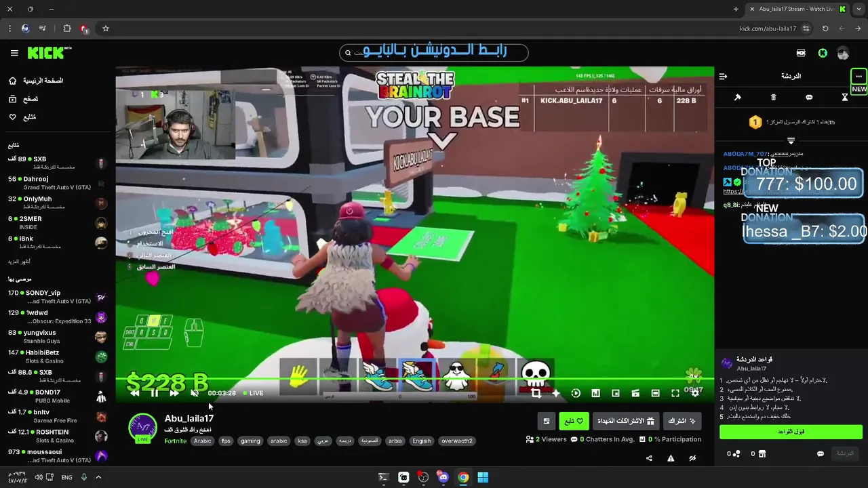Unmute the stream volume icon
Image resolution: width=868 pixels, height=488 pixels.
tap(195, 393)
